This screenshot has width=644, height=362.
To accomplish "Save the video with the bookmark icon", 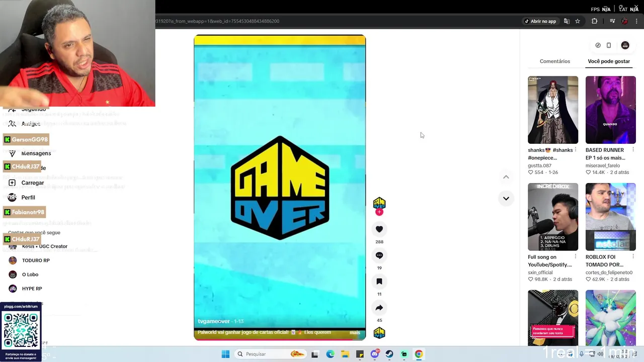I will (379, 282).
